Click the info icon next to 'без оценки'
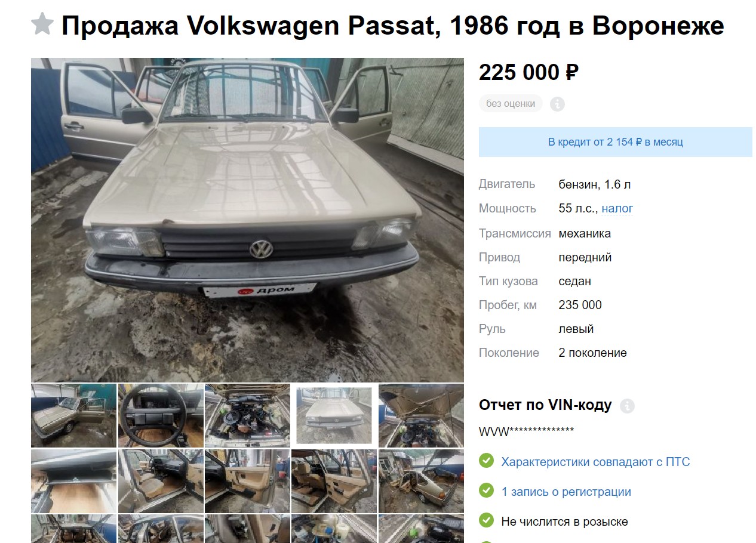The width and height of the screenshot is (756, 543). tap(557, 104)
